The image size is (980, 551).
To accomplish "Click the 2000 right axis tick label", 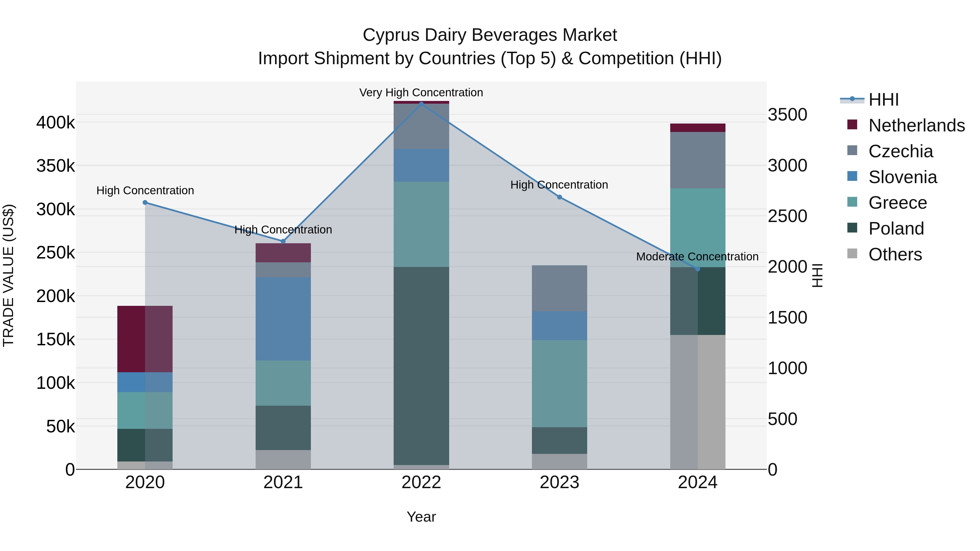I will [787, 267].
